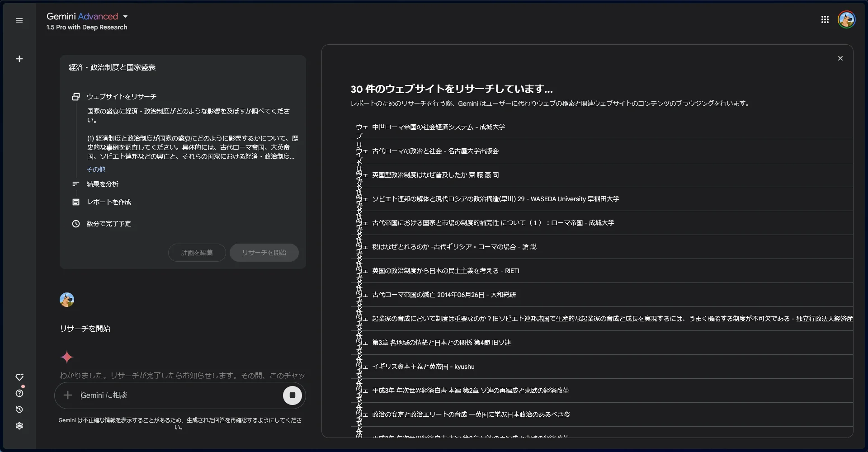Open the hamburger main menu
This screenshot has width=868, height=452.
(x=19, y=20)
